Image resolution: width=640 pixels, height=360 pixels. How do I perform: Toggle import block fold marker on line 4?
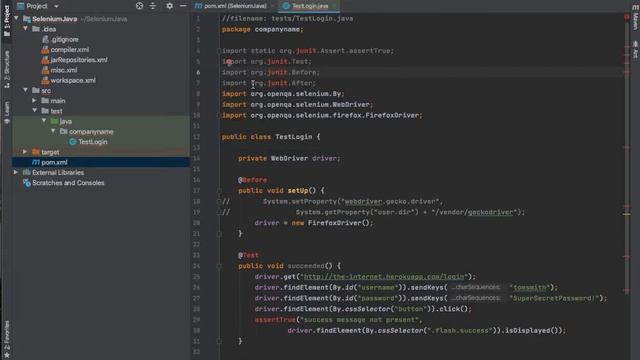pos(219,51)
